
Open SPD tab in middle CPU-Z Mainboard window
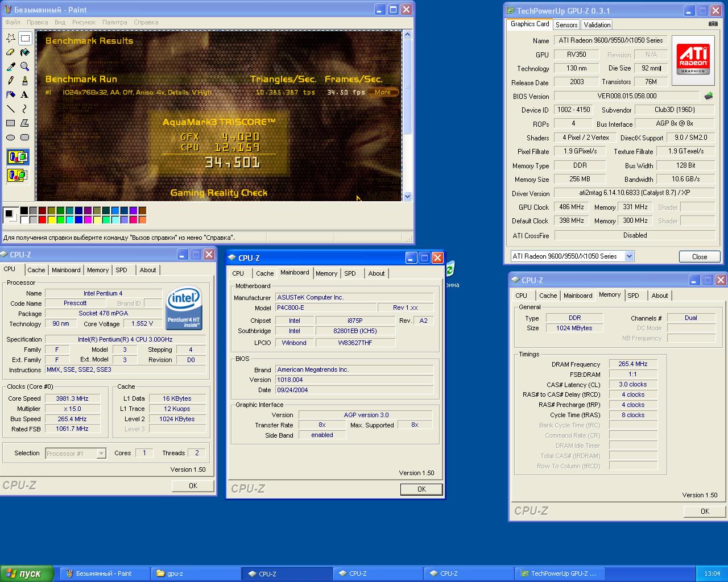[x=350, y=273]
